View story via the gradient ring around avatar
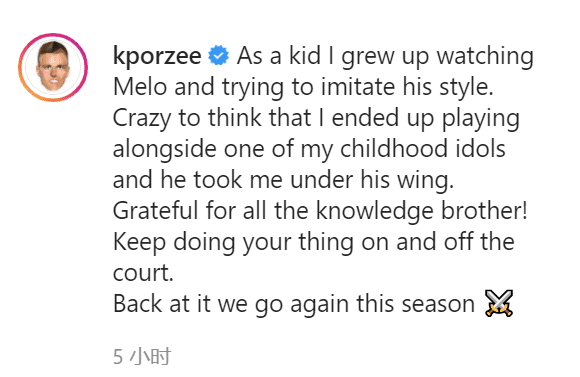 [53, 67]
